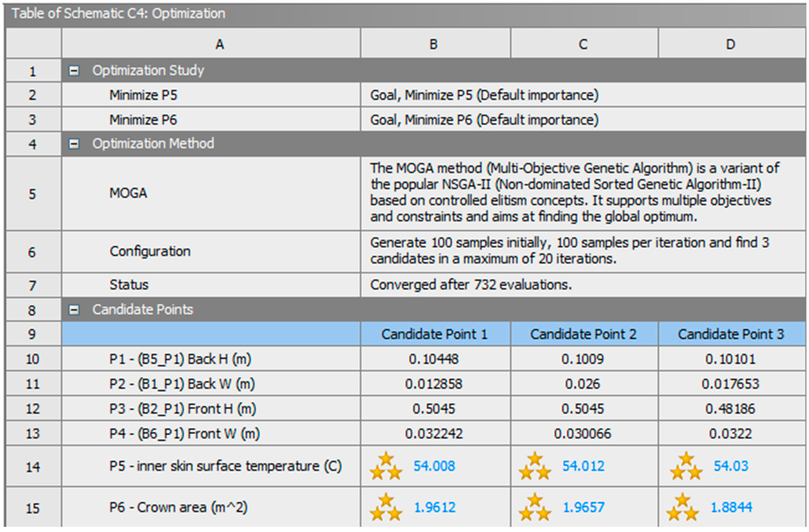Select column A header
This screenshot has height=532, width=809.
pos(220,44)
